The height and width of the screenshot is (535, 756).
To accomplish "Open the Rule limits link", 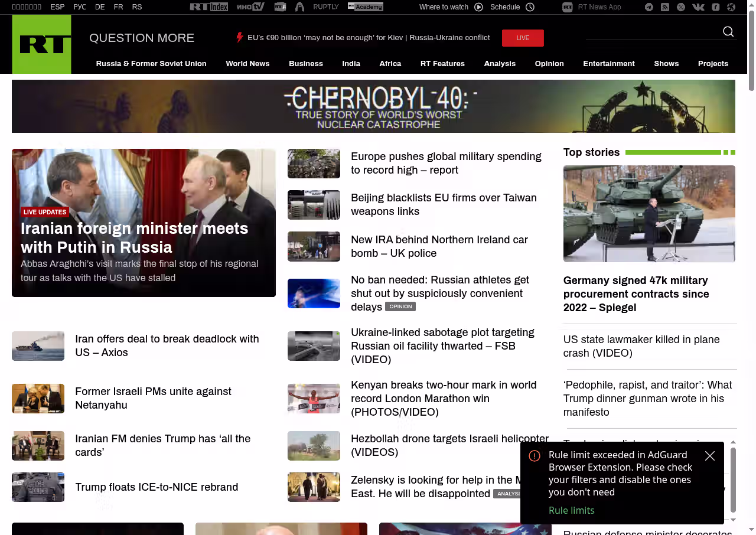I will [571, 510].
